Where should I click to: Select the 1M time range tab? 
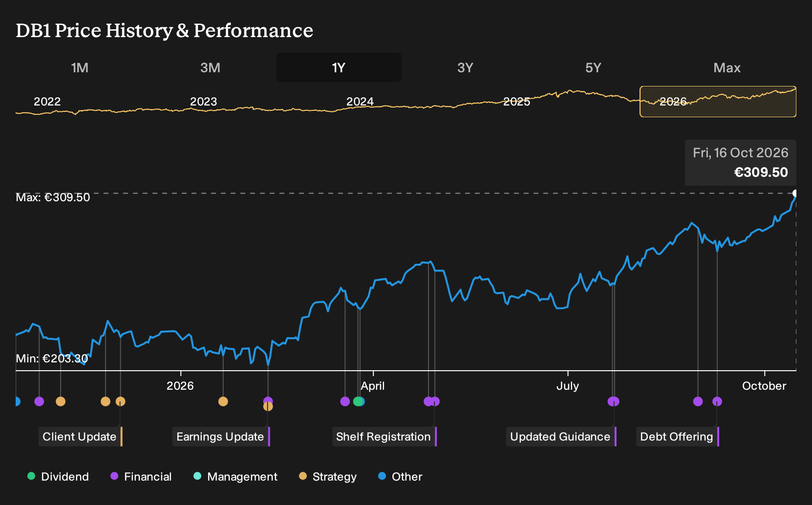80,67
